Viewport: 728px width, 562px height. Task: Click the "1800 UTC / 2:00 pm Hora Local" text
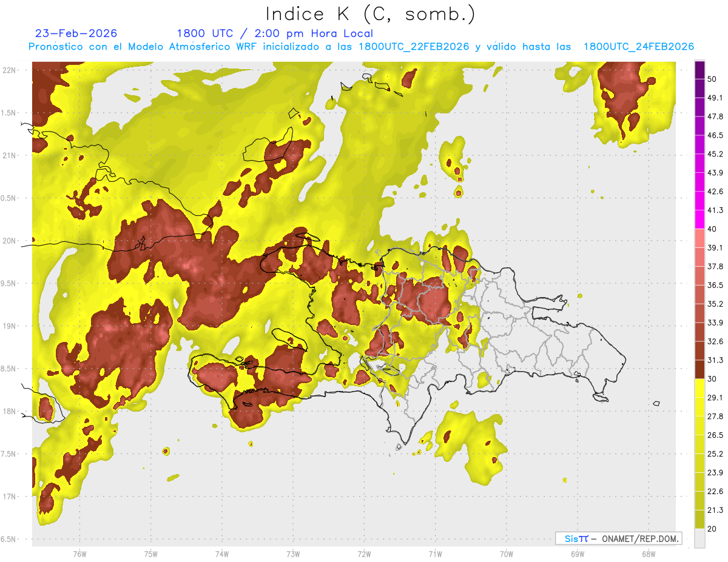(x=275, y=33)
